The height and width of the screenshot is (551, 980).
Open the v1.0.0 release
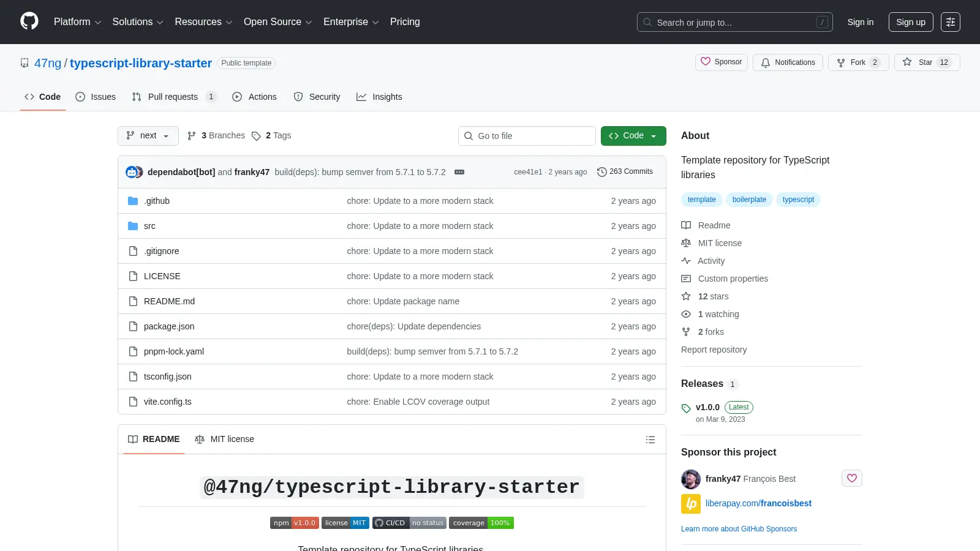click(707, 407)
